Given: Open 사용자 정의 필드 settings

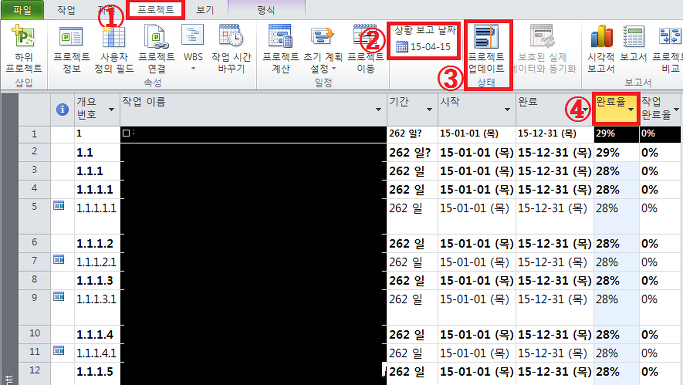Looking at the screenshot, I should click(114, 49).
